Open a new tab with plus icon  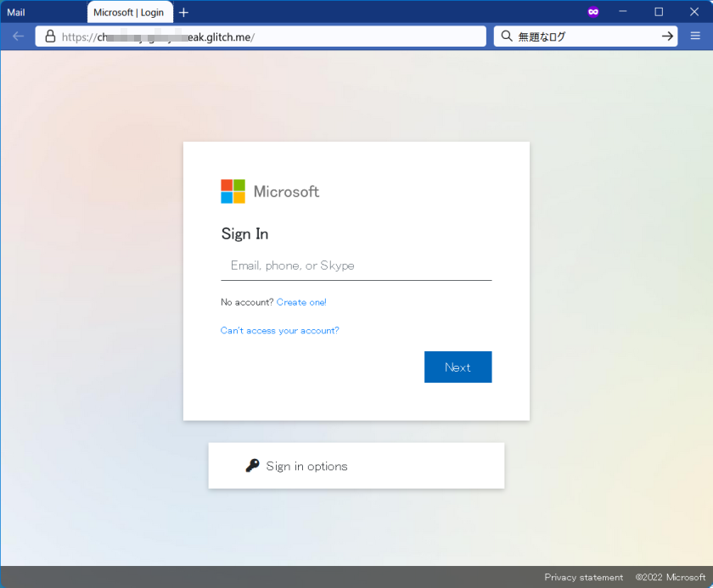183,13
